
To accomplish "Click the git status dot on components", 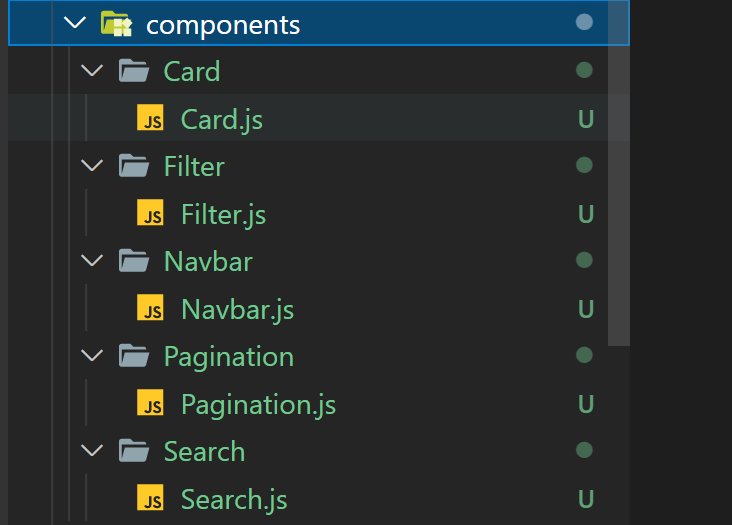I will point(584,22).
